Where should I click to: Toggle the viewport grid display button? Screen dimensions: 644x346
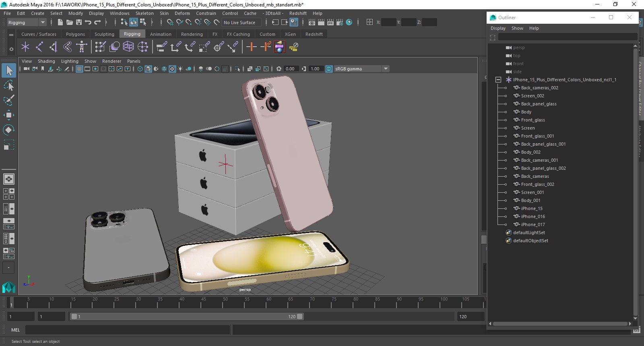click(x=79, y=69)
